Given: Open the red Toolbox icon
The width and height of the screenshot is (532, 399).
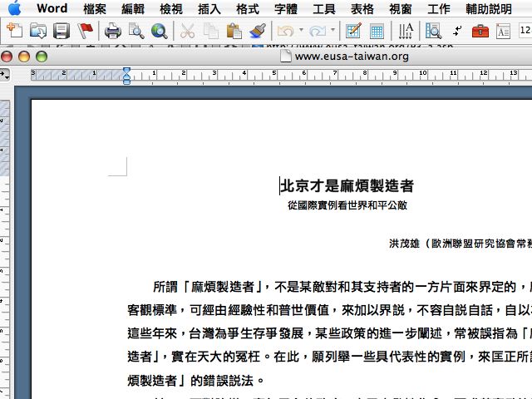Looking at the screenshot, I should [x=480, y=32].
